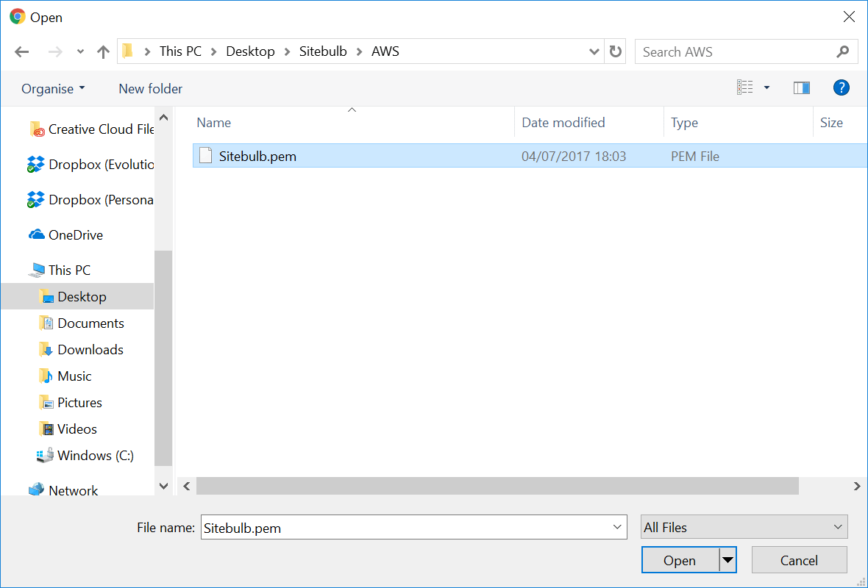Image resolution: width=868 pixels, height=588 pixels.
Task: Click the PEM File type cell
Action: pos(694,157)
